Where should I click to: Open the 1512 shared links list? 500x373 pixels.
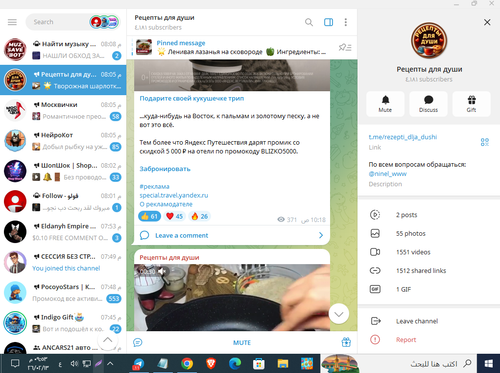pyautogui.click(x=429, y=271)
